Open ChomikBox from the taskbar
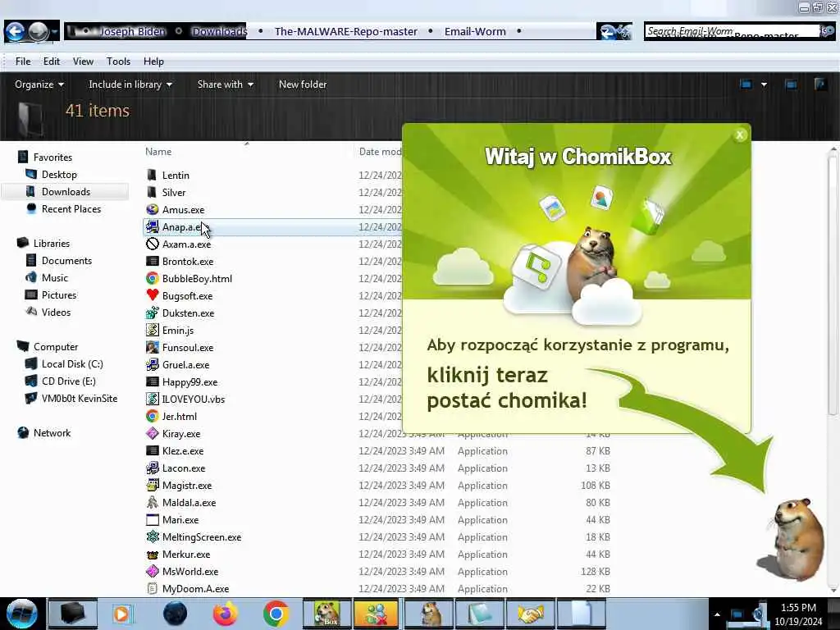The height and width of the screenshot is (630, 840). tap(327, 614)
